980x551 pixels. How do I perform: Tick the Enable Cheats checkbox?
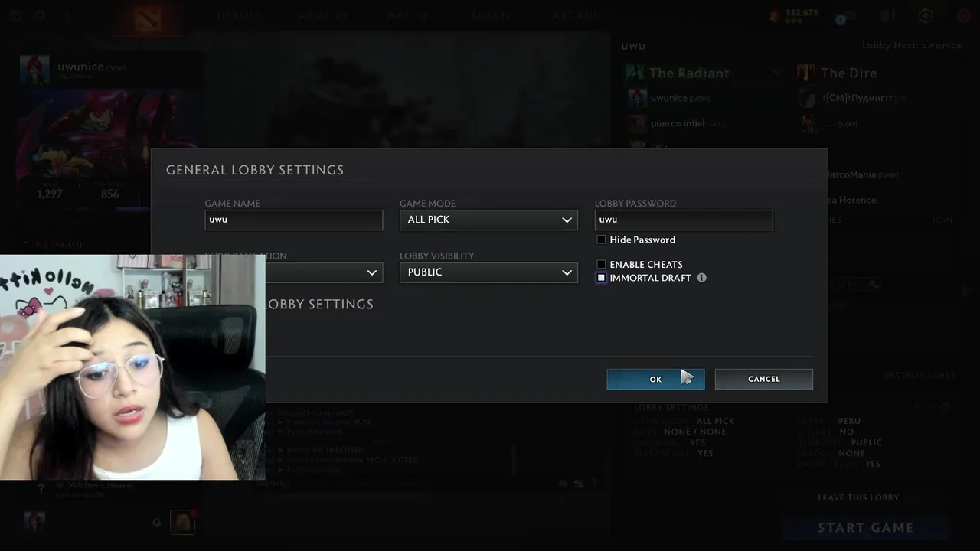click(x=601, y=264)
